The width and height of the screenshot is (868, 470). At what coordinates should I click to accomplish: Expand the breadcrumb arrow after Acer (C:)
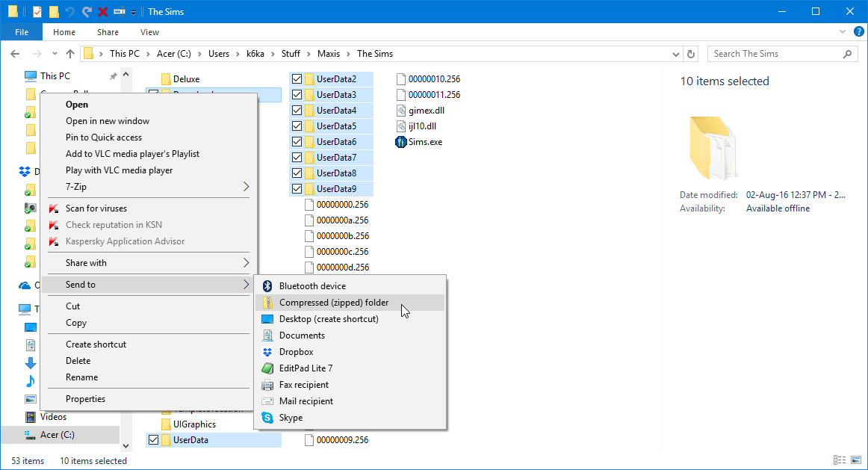coord(199,54)
